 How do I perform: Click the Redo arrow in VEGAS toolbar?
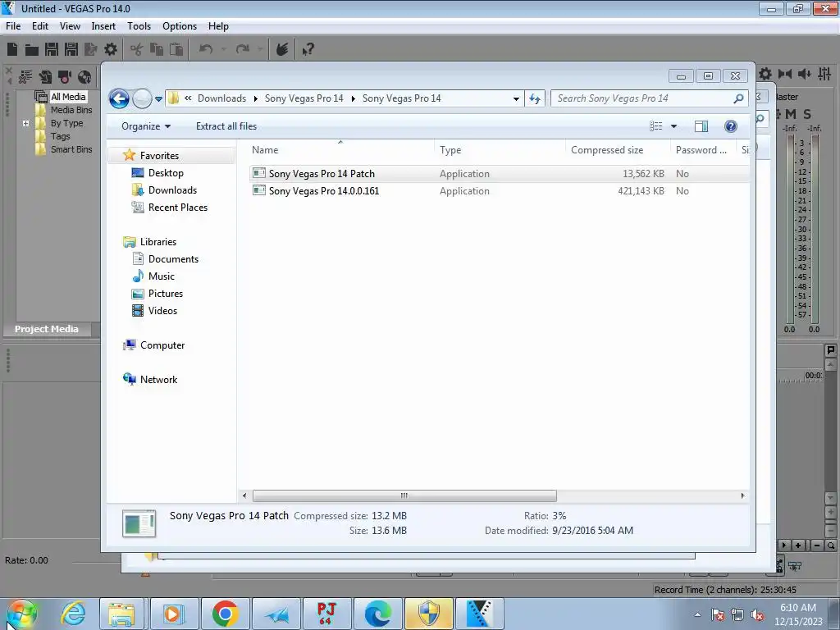243,49
